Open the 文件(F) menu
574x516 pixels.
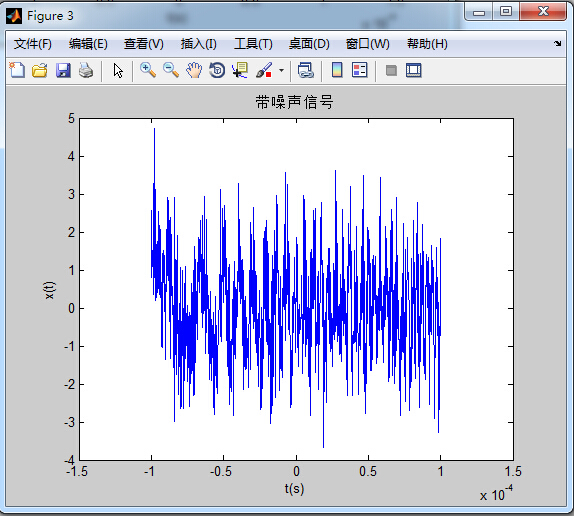(33, 44)
